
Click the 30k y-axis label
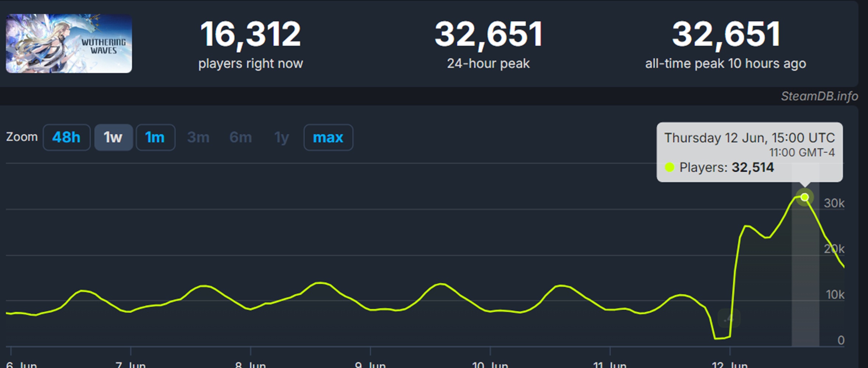[834, 203]
